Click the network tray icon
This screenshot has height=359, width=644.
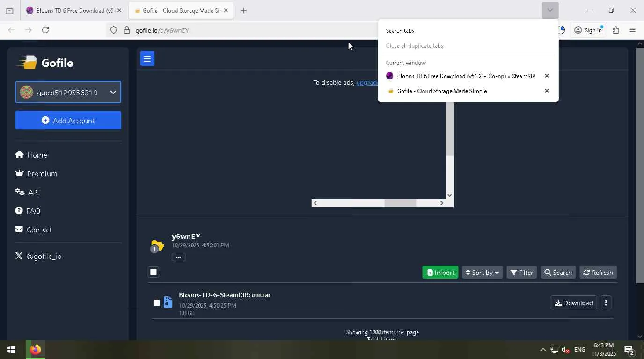coord(554,350)
